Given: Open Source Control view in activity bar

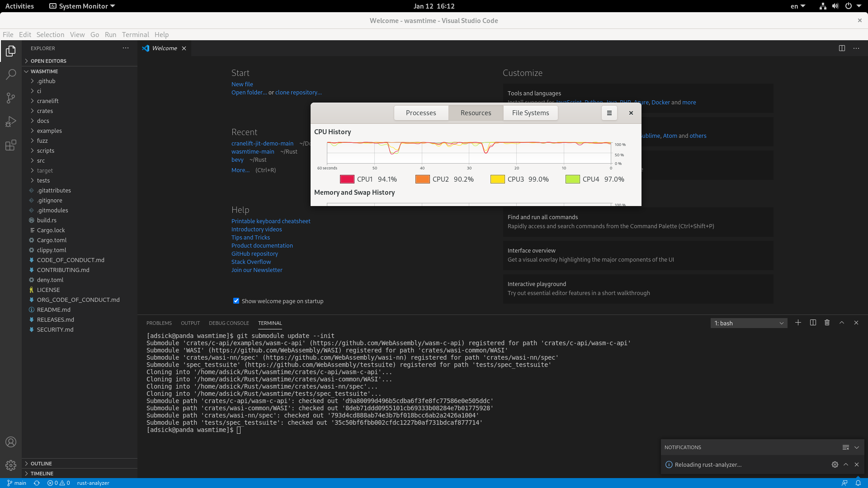Looking at the screenshot, I should [x=11, y=98].
